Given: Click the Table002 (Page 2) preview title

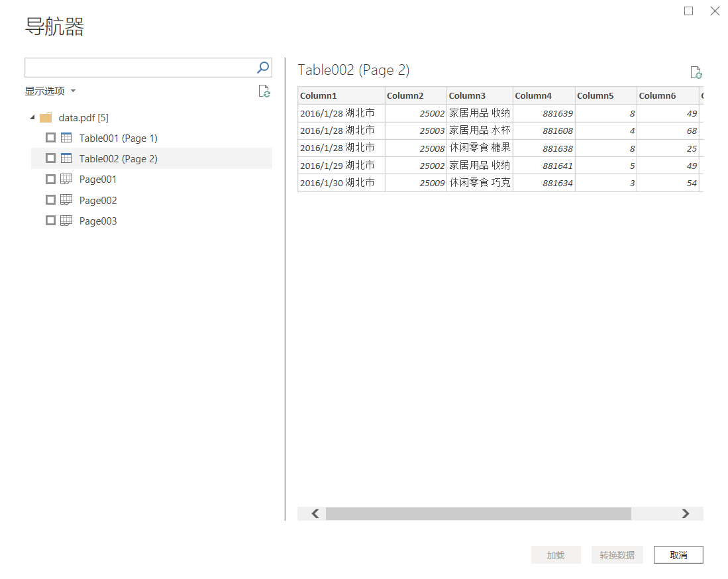Looking at the screenshot, I should tap(354, 70).
